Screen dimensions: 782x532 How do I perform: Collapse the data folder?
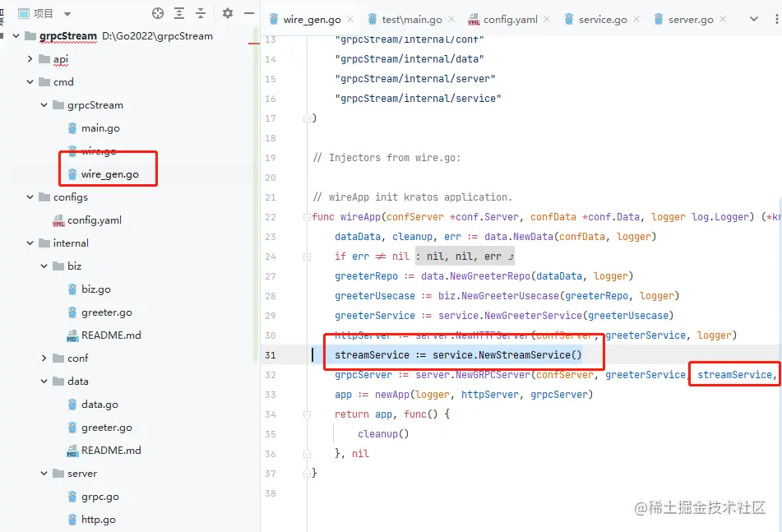point(44,381)
